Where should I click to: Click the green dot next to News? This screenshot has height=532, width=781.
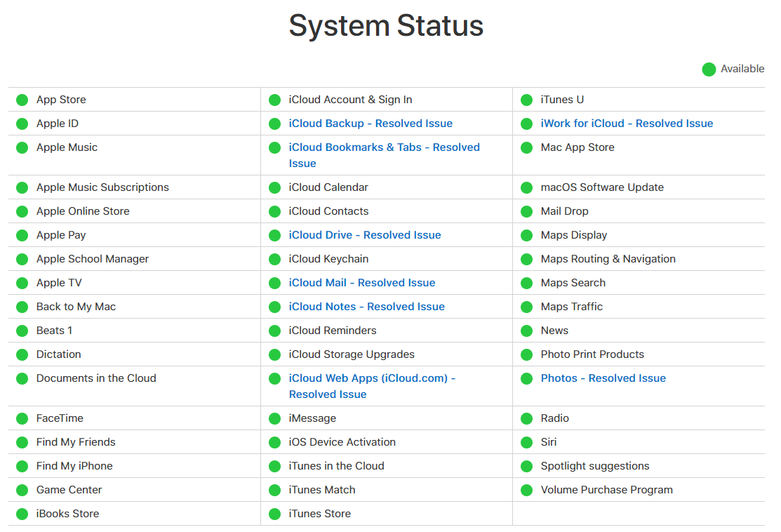526,331
